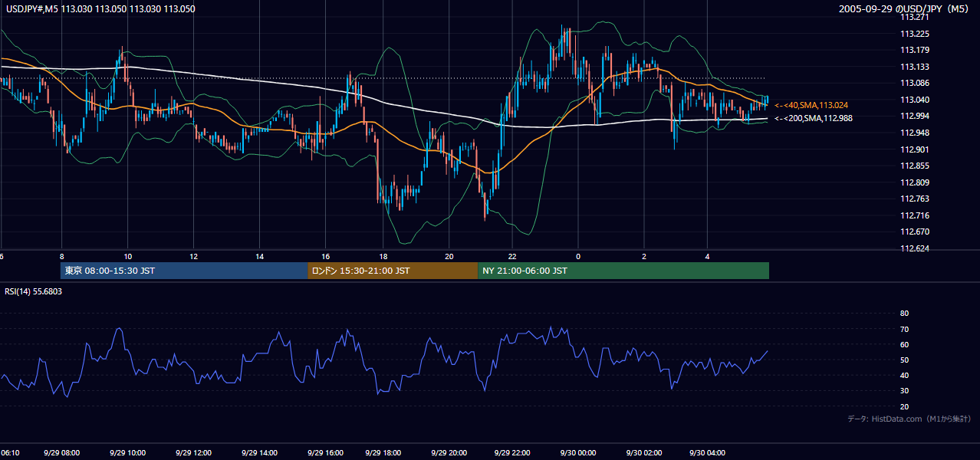The height and width of the screenshot is (460, 980).
Task: Click the orange 40 SMA label 113.024
Action: click(811, 105)
